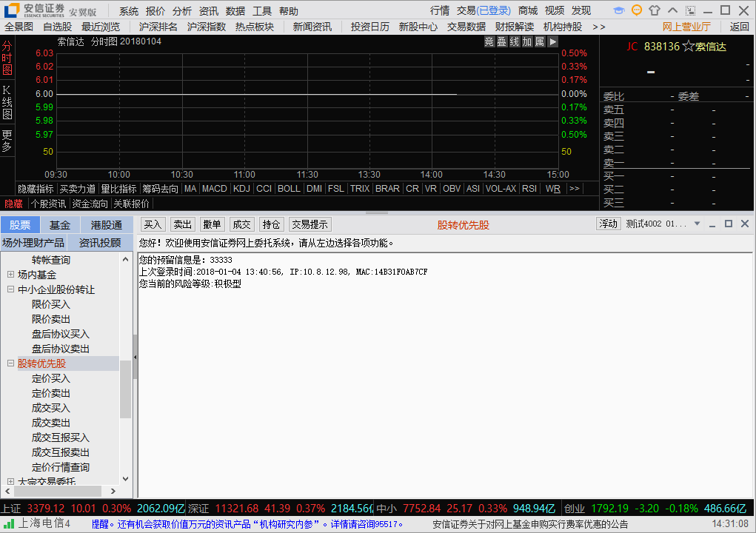
Task: Open the orange chat bubble icon
Action: click(637, 10)
